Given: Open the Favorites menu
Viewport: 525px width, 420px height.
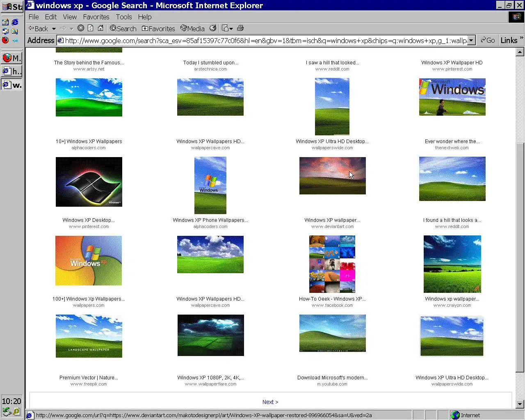Looking at the screenshot, I should [x=96, y=17].
